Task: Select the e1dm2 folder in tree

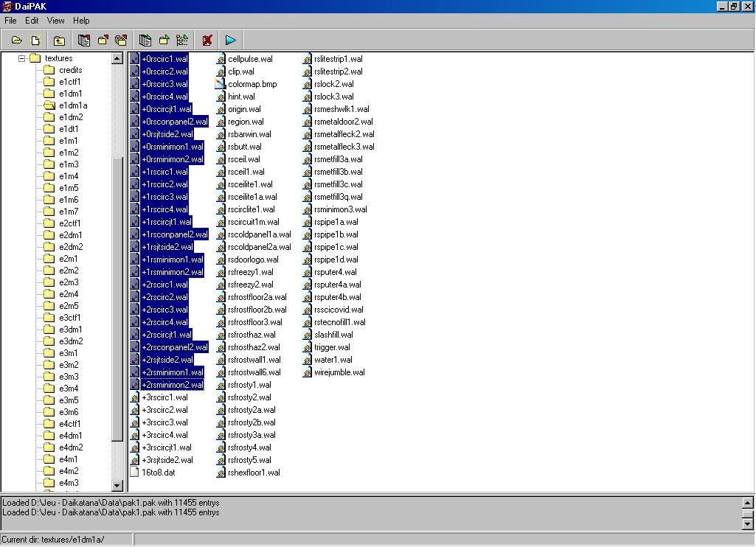Action: (x=71, y=117)
